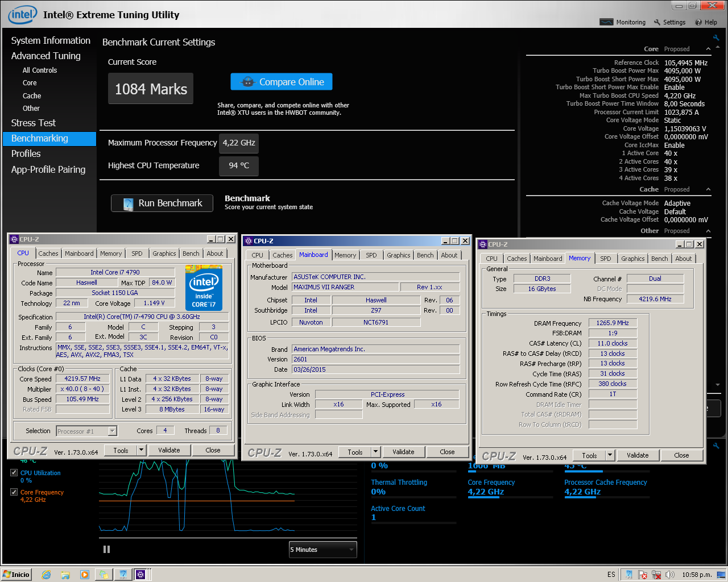Open the CPU-Z system menu icon in the Mainboard window

(249, 241)
